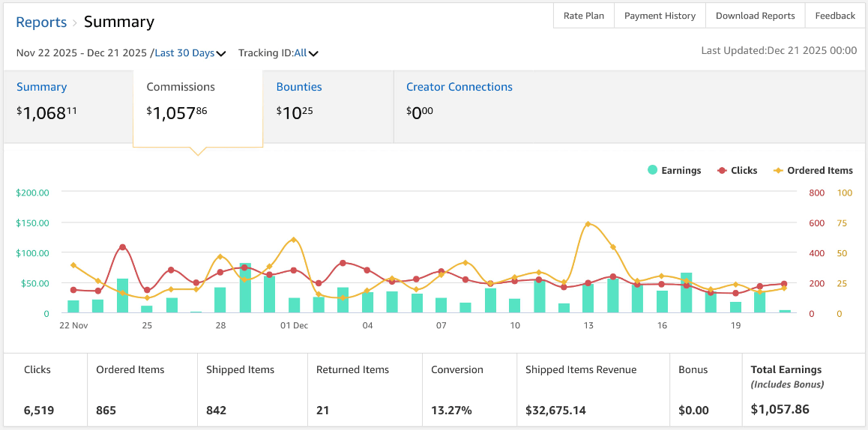
Task: Select the Commissions tab
Action: pyautogui.click(x=181, y=87)
